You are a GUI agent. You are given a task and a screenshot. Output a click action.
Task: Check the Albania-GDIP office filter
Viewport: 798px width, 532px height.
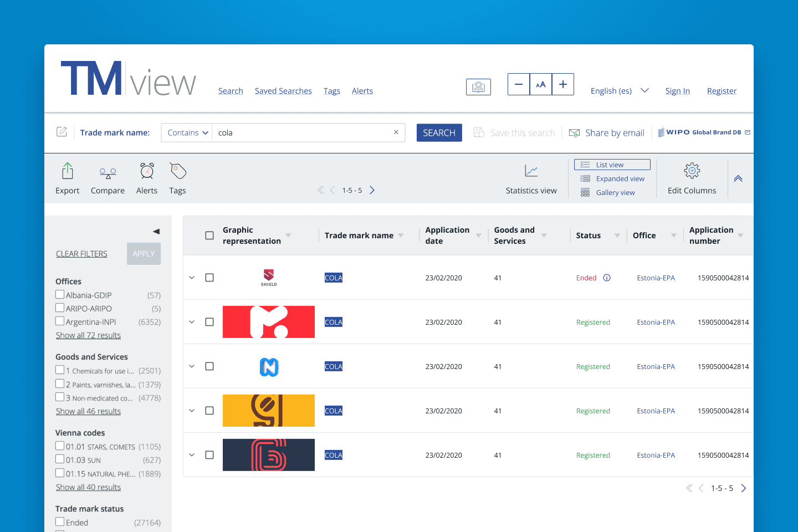(60, 295)
